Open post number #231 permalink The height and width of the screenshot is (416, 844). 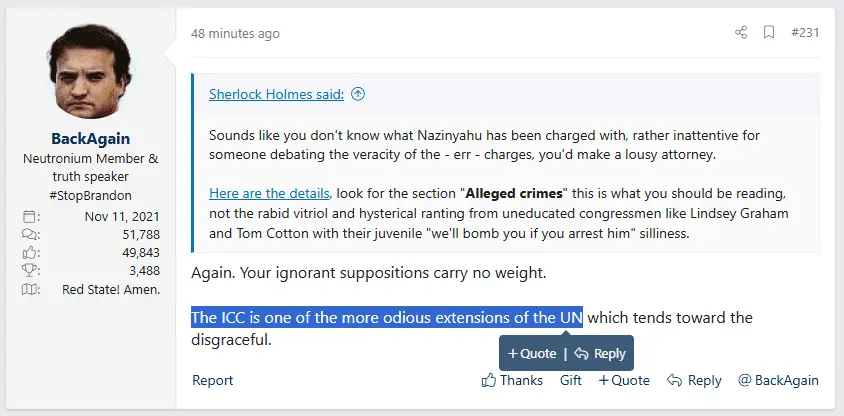tap(805, 33)
